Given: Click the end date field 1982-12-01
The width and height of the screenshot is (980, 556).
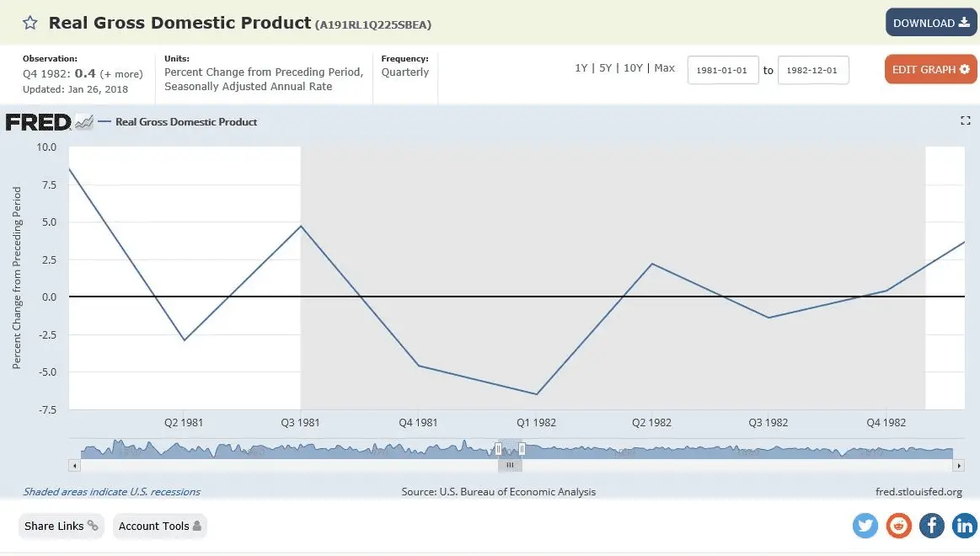Looking at the screenshot, I should click(812, 70).
